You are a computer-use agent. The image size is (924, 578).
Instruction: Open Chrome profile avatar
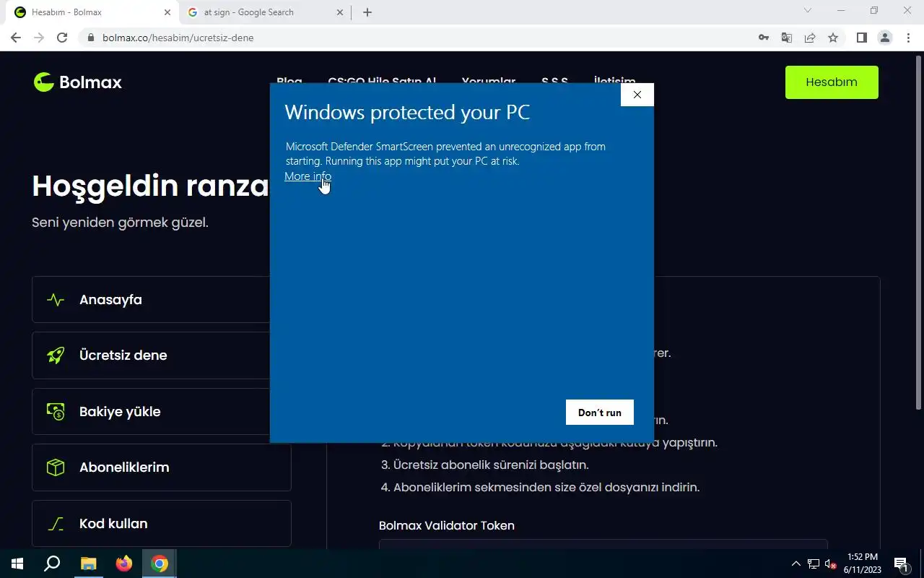pyautogui.click(x=884, y=38)
